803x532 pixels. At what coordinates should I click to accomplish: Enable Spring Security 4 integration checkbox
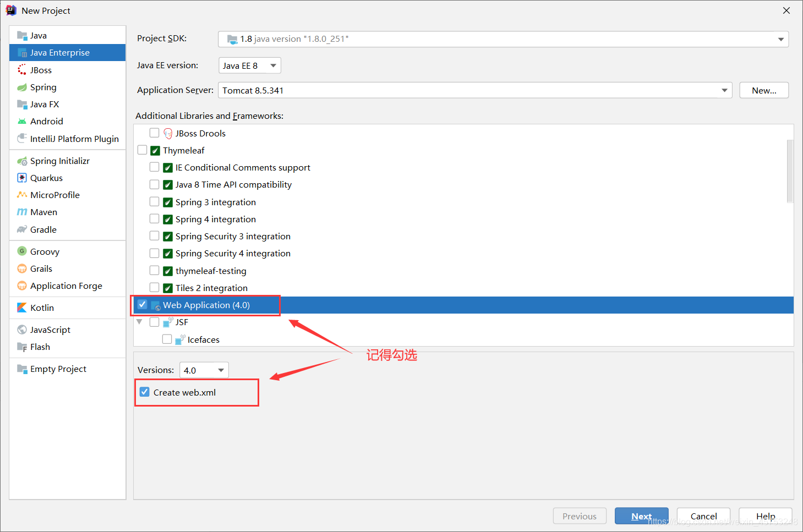pyautogui.click(x=155, y=253)
